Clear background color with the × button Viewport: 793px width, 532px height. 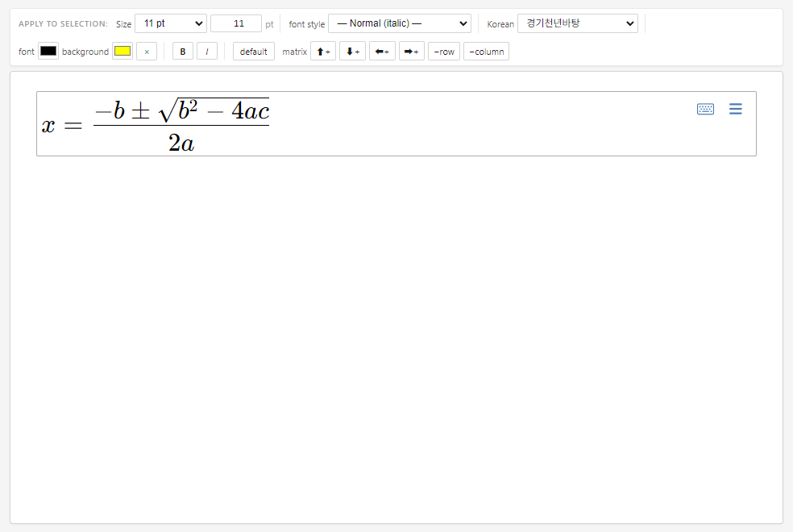point(147,51)
